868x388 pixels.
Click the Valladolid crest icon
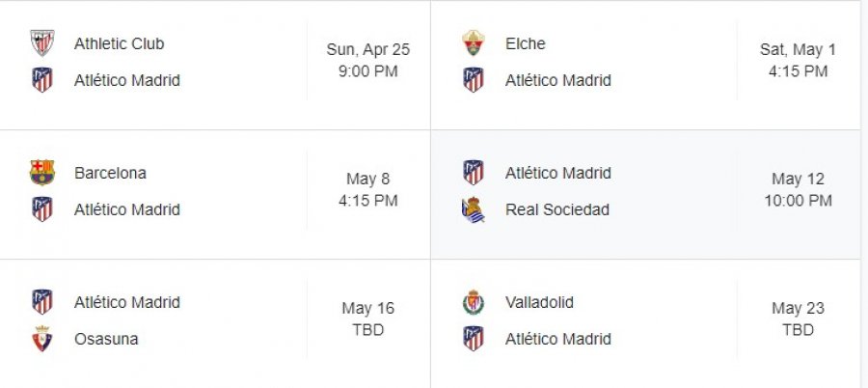pos(474,302)
